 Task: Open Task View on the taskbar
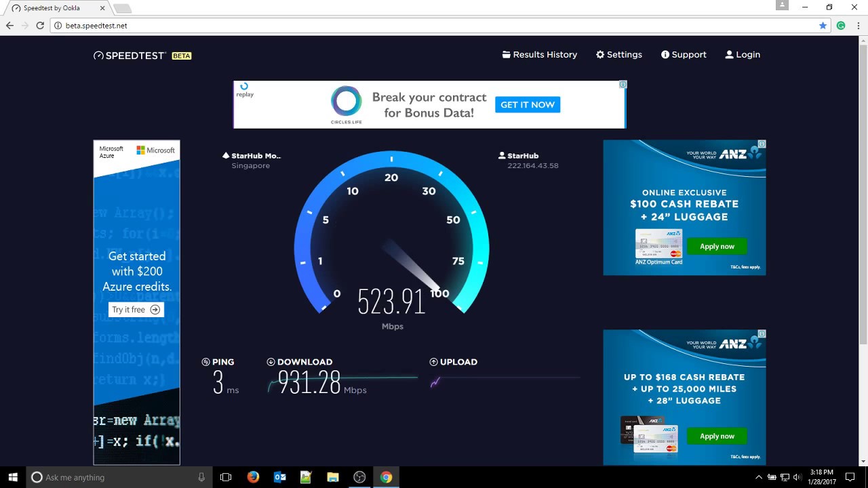tap(226, 477)
